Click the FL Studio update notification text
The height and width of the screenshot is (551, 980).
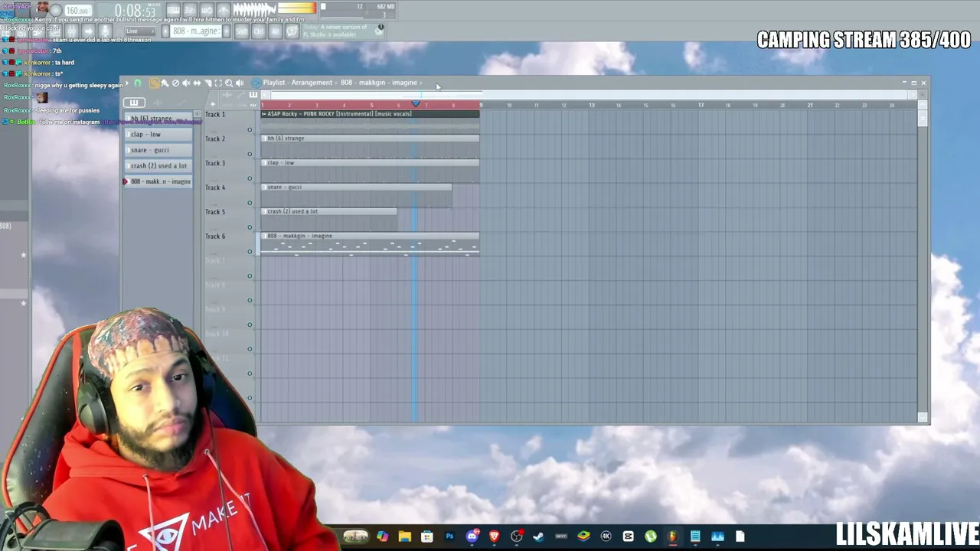pos(334,31)
